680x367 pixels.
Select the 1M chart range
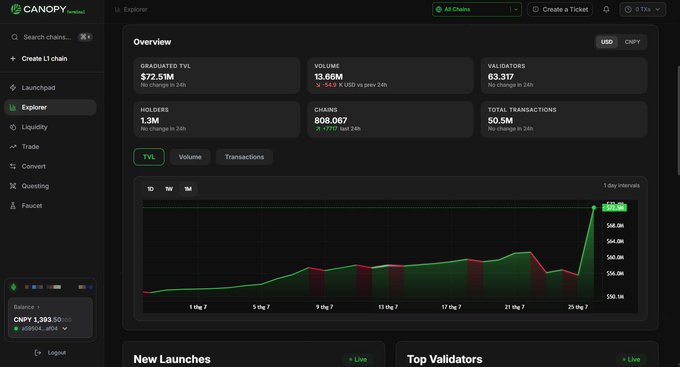188,189
